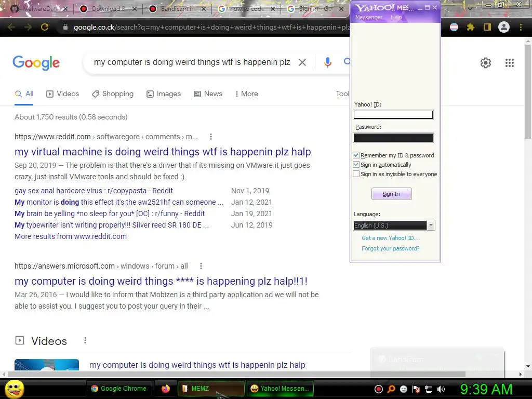The image size is (532, 399).
Task: Switch to the Shopping search tab
Action: 113,94
